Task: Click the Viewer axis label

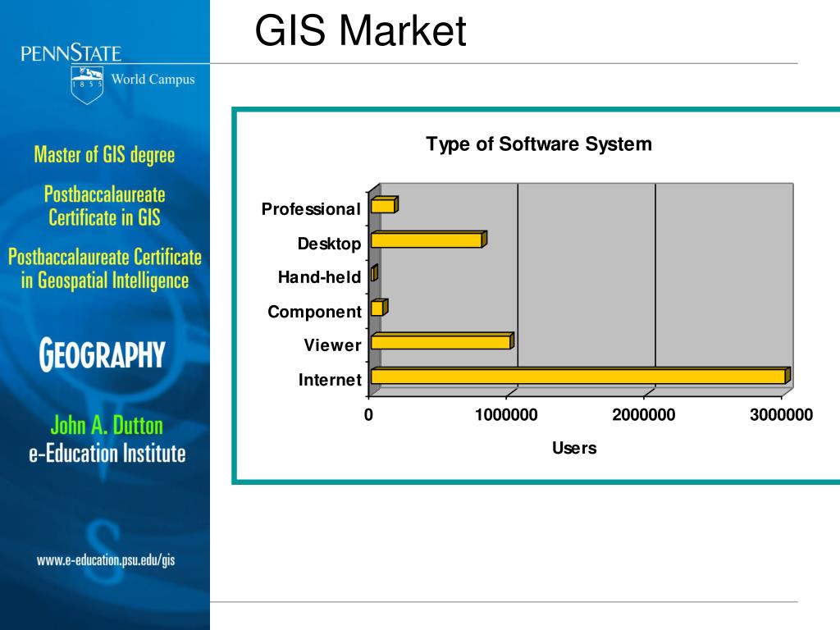Action: coord(333,345)
